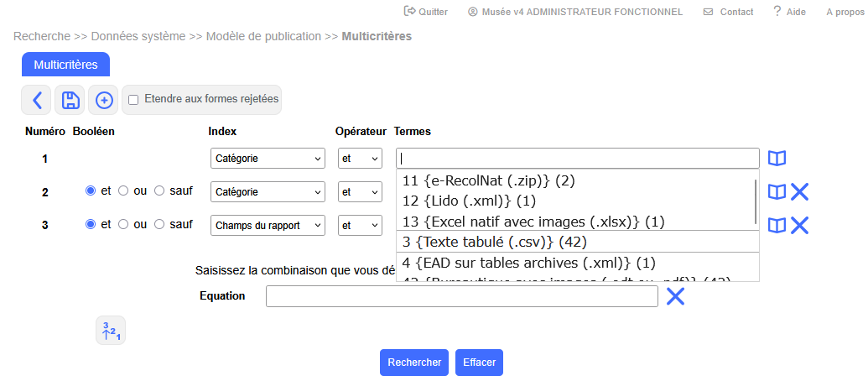
Task: Click the back arrow toolbar icon
Action: click(36, 101)
